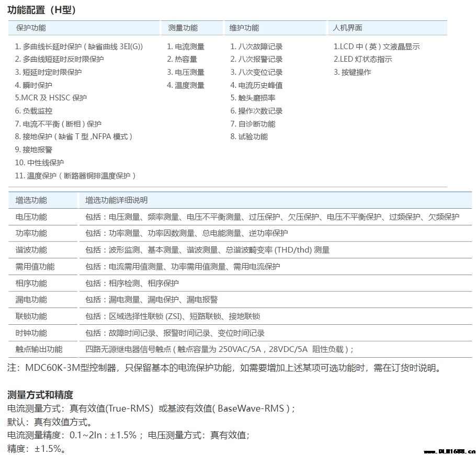Screen dimensions: 476x455
Task: Click the 电压测量 entry under 测量功能
Action: pyautogui.click(x=186, y=72)
